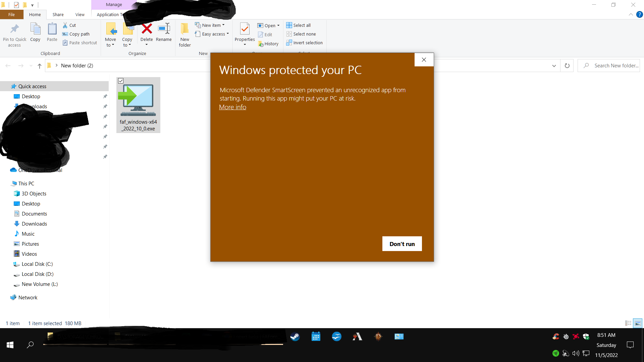
Task: Click Paste shortcut in the ribbon
Action: (80, 43)
